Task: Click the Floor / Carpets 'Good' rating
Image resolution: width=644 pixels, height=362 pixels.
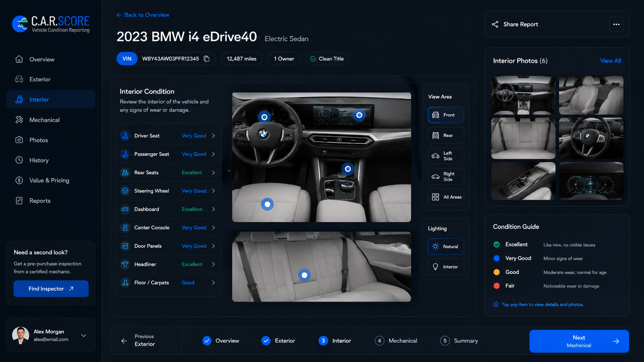Action: (188, 283)
